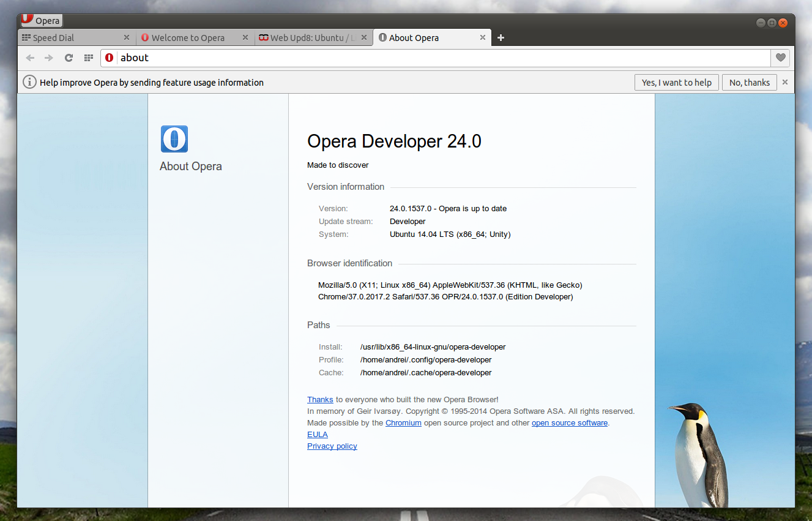Switch to the Web Upd8 tab
The width and height of the screenshot is (812, 521).
[x=313, y=37]
